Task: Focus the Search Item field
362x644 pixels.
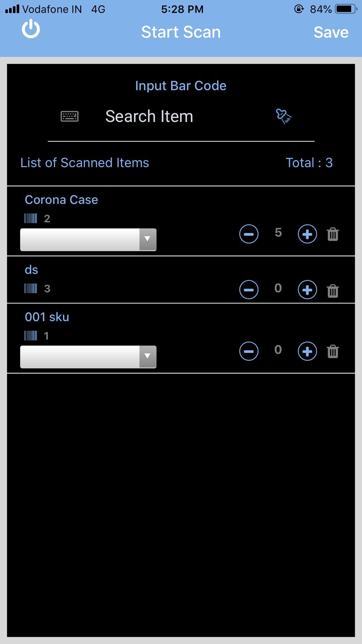Action: [149, 116]
